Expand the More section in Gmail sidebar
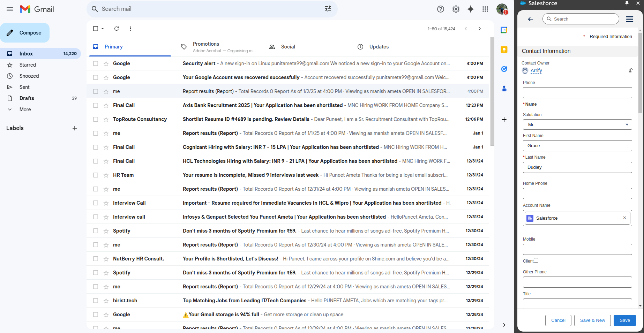Screen dimensions: 644x333 click(x=25, y=109)
